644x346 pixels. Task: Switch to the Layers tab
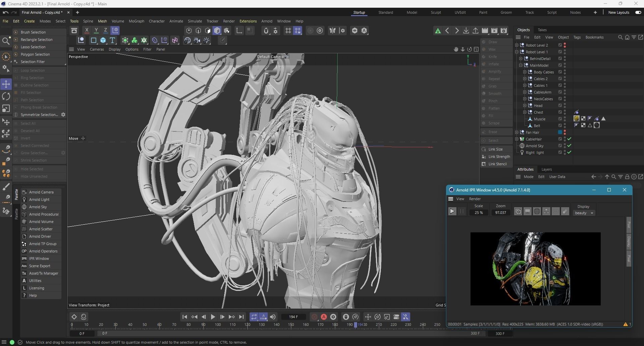[546, 169]
